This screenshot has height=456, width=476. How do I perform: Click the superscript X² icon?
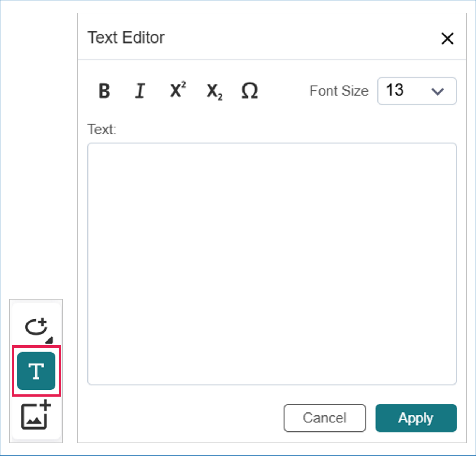click(x=178, y=90)
